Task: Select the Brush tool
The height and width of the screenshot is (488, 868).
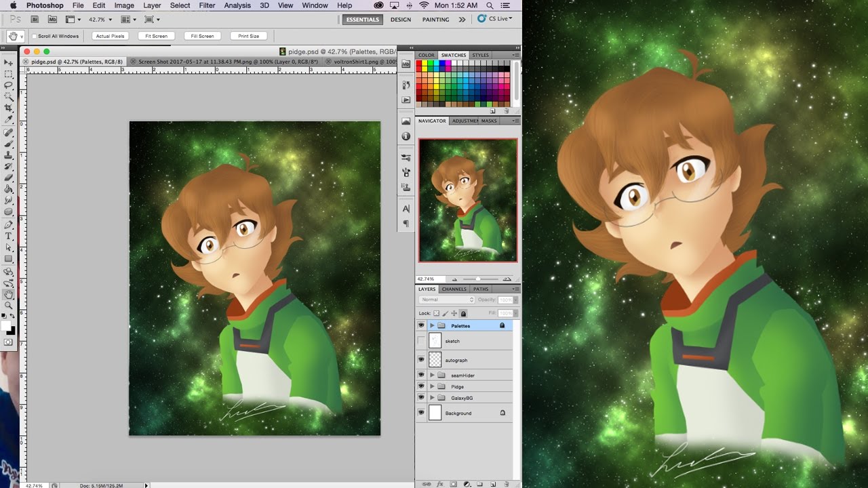Action: pos(9,144)
